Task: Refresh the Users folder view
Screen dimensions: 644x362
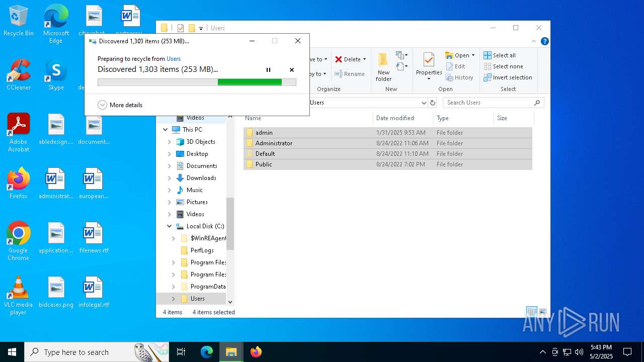Action: (432, 103)
